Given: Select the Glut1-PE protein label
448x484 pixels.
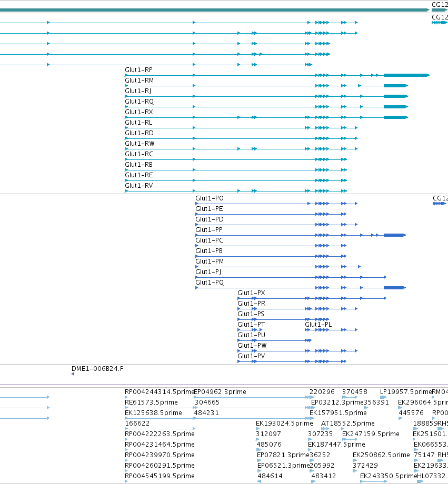Looking at the screenshot, I should (x=209, y=209).
